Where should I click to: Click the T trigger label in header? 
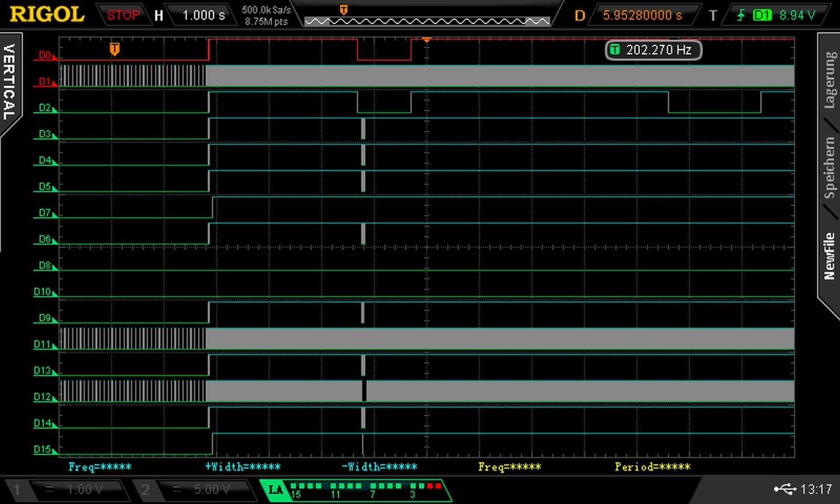[x=713, y=16]
